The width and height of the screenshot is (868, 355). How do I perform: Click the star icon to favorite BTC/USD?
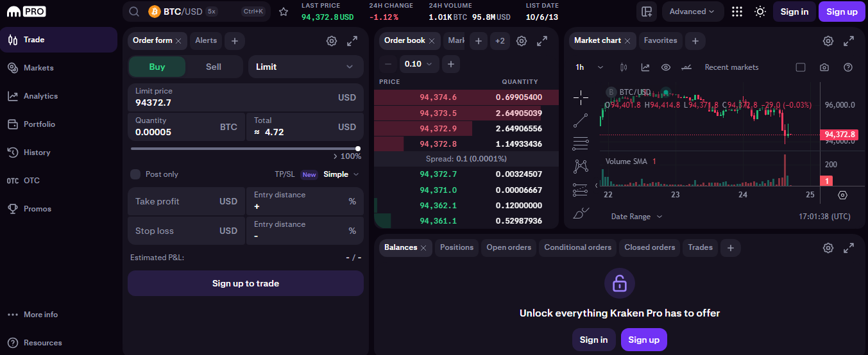tap(283, 12)
